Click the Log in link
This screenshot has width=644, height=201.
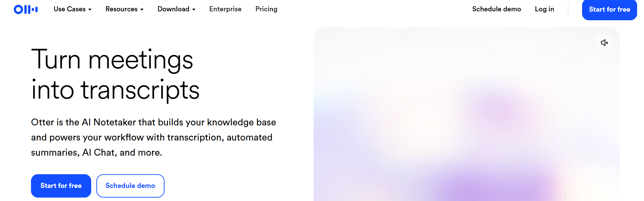pyautogui.click(x=544, y=9)
